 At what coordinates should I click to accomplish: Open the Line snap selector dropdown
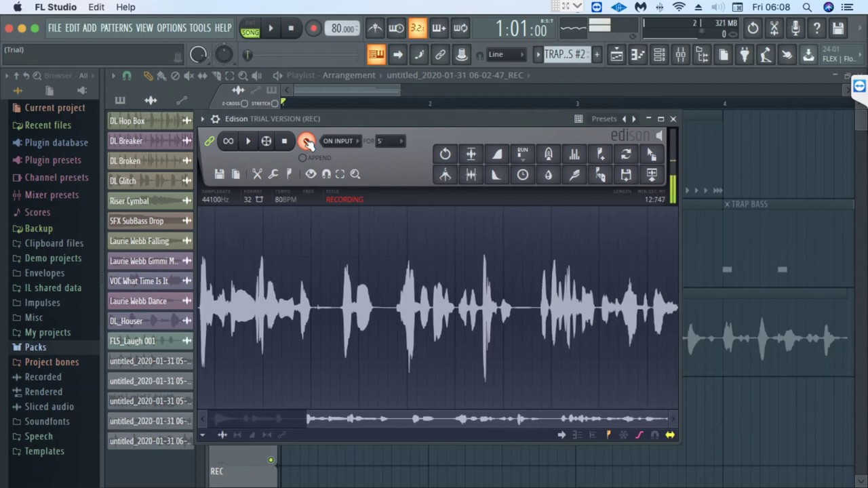click(x=507, y=55)
